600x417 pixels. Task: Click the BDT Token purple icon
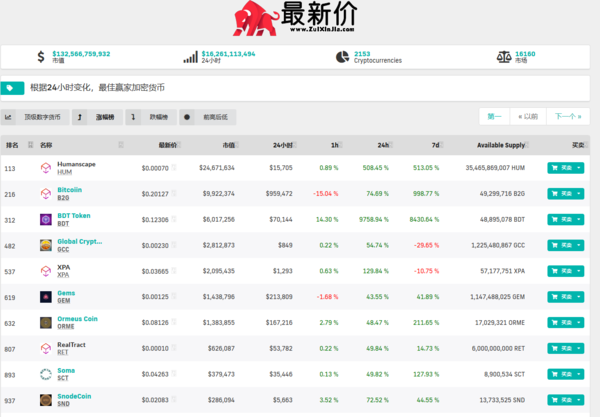coord(46,220)
